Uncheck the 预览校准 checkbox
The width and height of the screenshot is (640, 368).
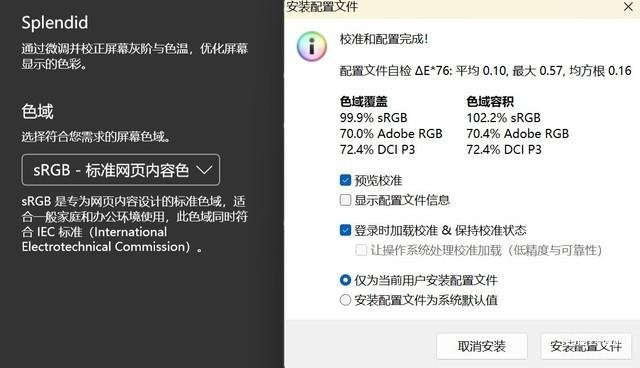click(345, 180)
